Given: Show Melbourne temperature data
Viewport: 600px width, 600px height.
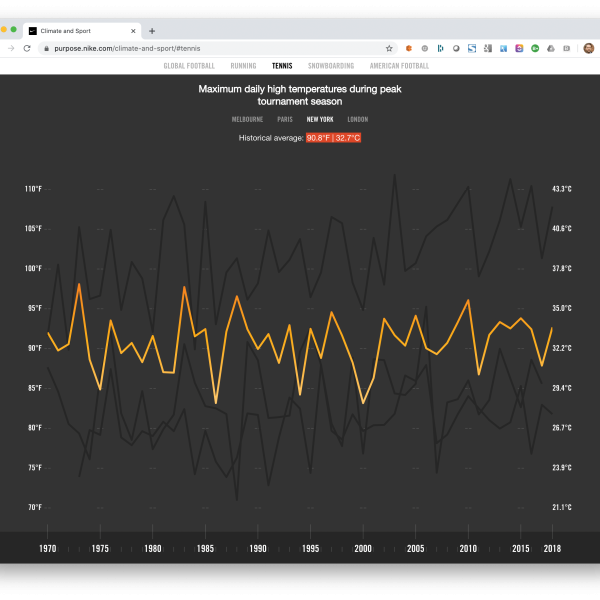Looking at the screenshot, I should [247, 119].
